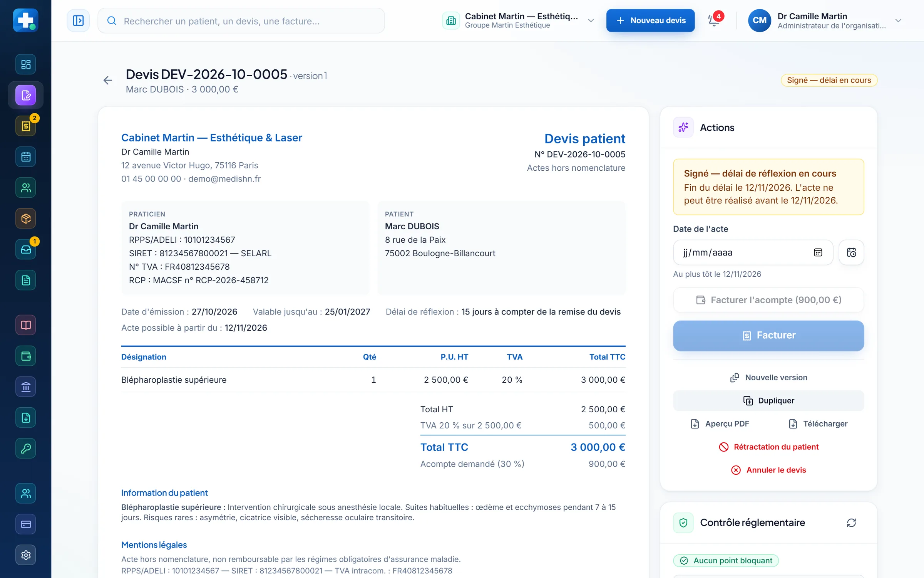The image size is (924, 578).
Task: Open the wallet icon in sidebar
Action: pyautogui.click(x=26, y=356)
